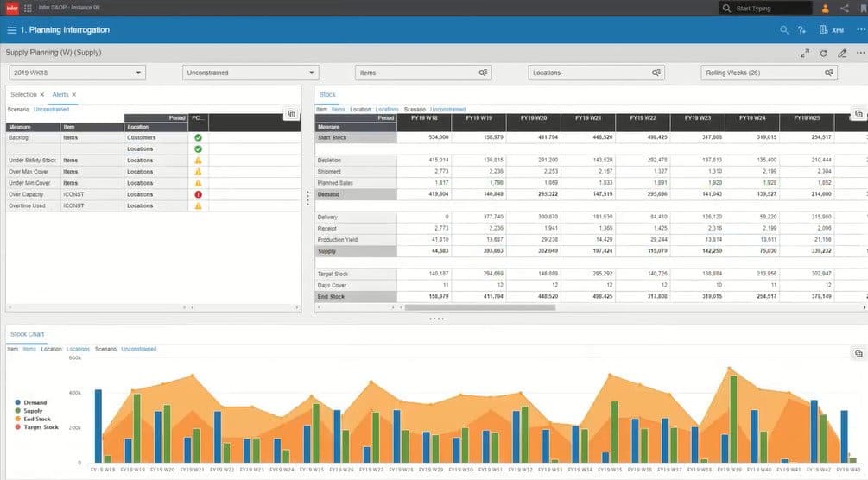
Task: Click the search magnifier in blue header
Action: 784,30
